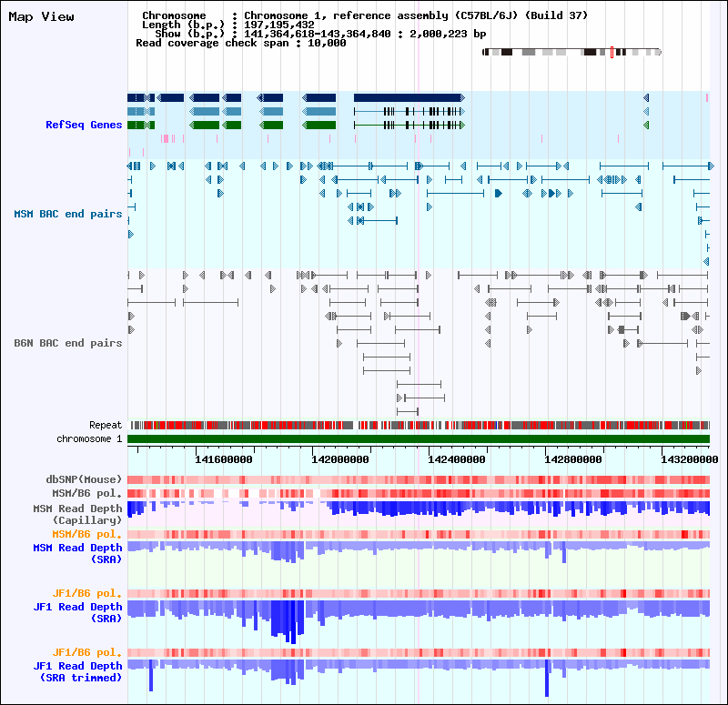Click the black MSM/B6 pol. label
This screenshot has width=728, height=705.
pos(86,493)
